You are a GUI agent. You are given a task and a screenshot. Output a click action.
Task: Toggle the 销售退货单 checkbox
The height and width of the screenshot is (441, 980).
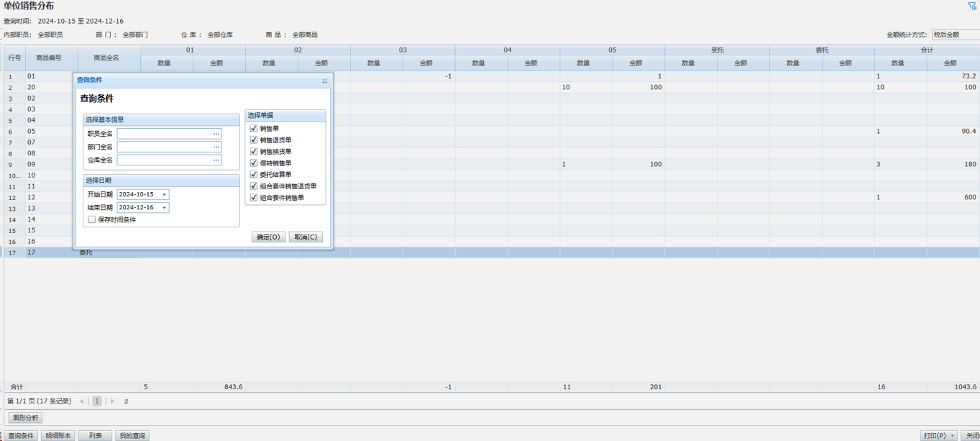point(254,140)
